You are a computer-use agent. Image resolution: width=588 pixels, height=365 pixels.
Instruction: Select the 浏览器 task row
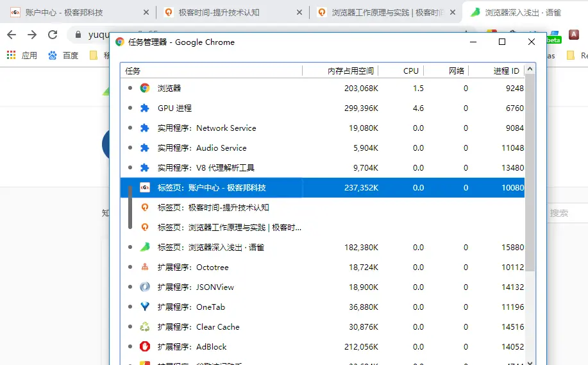coord(323,88)
